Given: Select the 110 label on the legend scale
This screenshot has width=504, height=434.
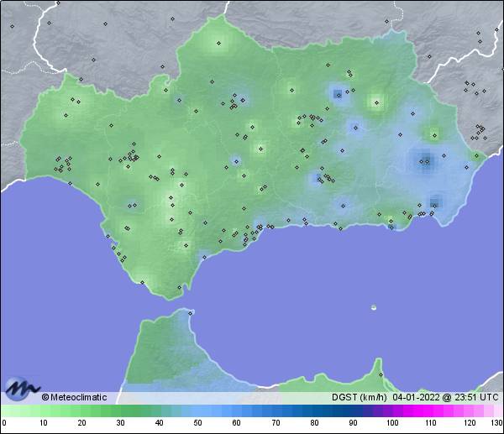Looking at the screenshot, I should 430,423.
